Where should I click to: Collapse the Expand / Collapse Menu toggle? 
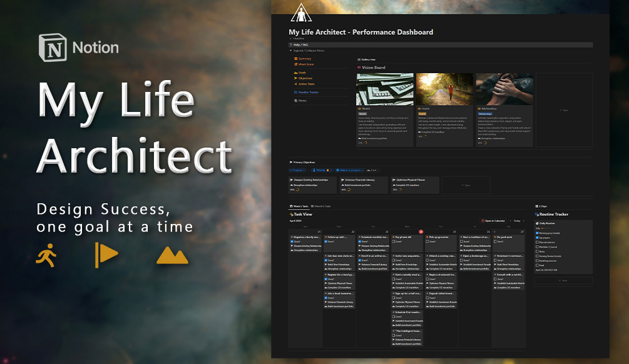pyautogui.click(x=291, y=51)
